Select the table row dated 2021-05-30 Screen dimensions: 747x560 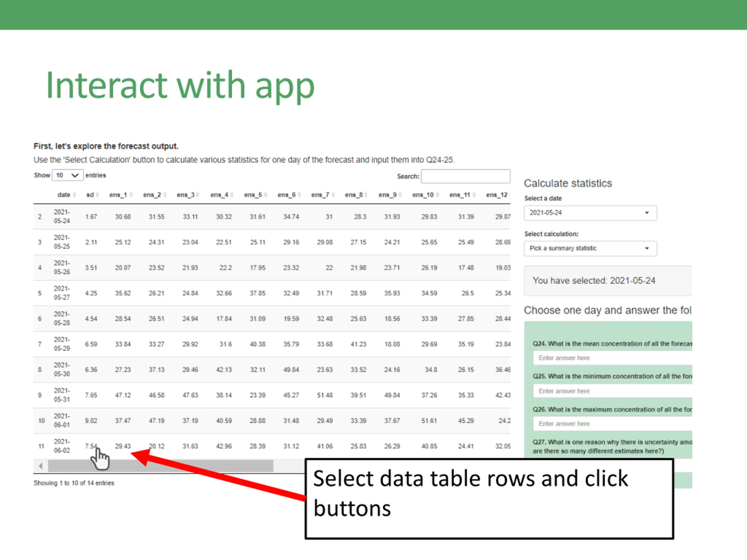(272, 370)
